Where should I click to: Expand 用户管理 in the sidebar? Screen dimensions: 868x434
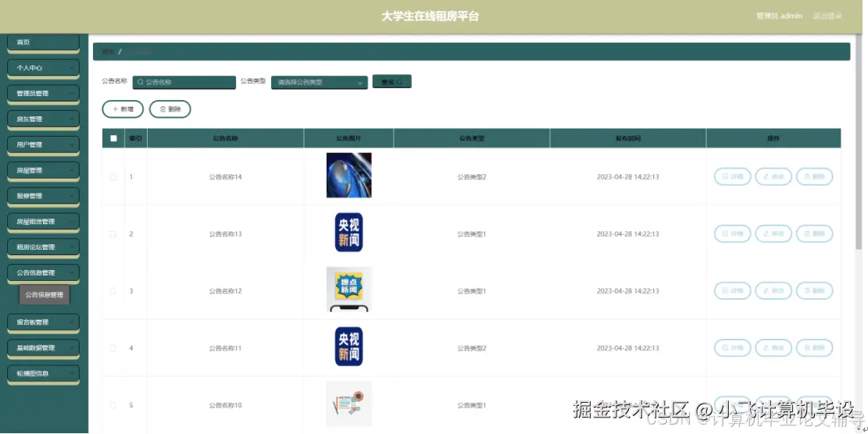[x=43, y=145]
